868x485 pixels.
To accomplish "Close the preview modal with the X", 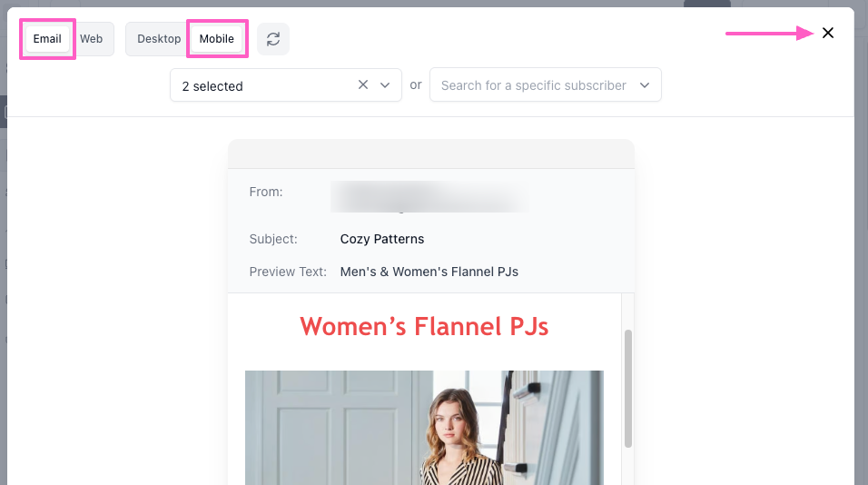I will pos(827,34).
